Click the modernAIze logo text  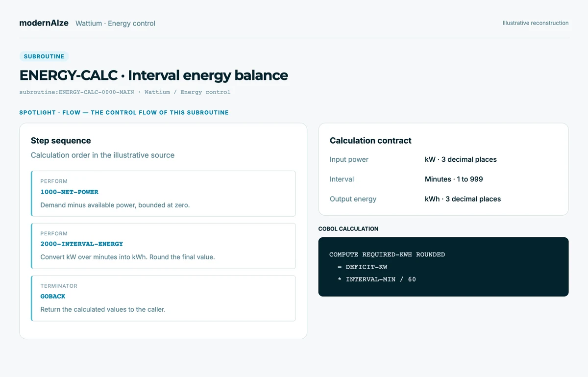tap(44, 23)
